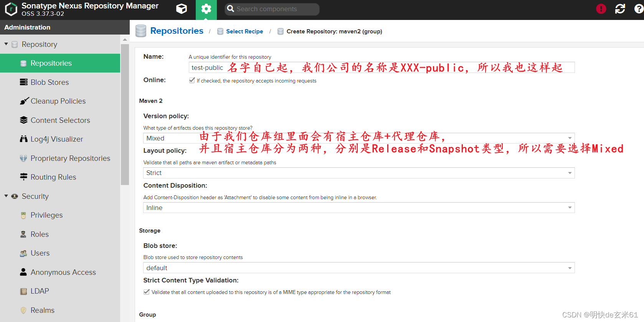This screenshot has height=322, width=644.
Task: Click the Realms shield icon
Action: pyautogui.click(x=23, y=310)
